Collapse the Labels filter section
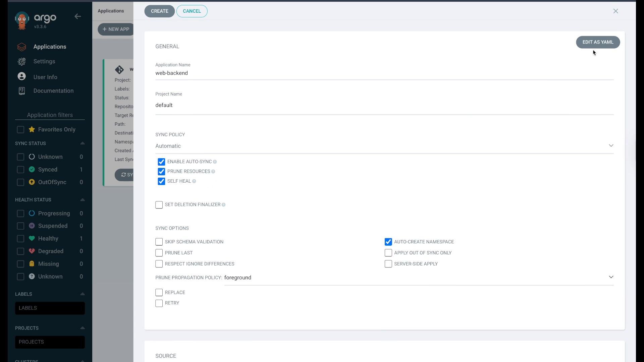 pyautogui.click(x=82, y=294)
